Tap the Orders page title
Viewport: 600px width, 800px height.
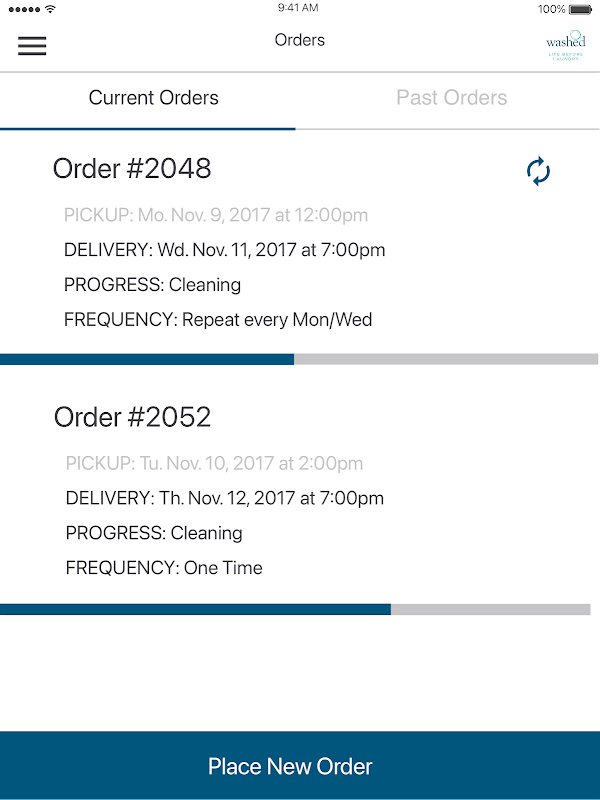[x=299, y=41]
